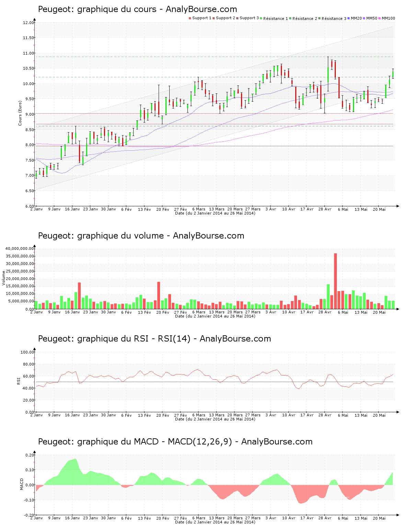Click the 25,000,000.00 volume axis value
This screenshot has width=412, height=532.
pyautogui.click(x=20, y=271)
